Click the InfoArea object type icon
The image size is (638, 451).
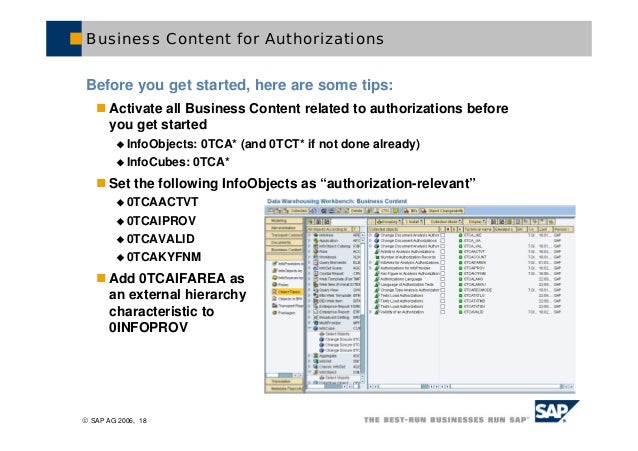(316, 235)
